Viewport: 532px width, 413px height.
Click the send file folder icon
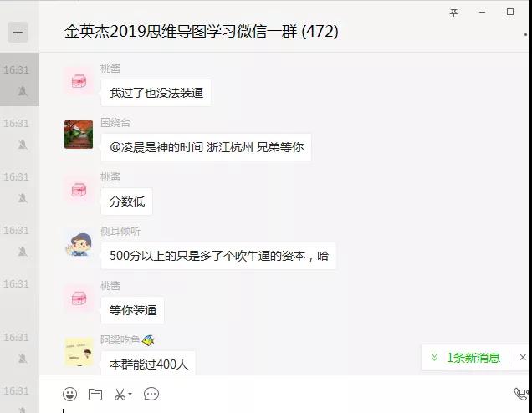click(x=95, y=395)
